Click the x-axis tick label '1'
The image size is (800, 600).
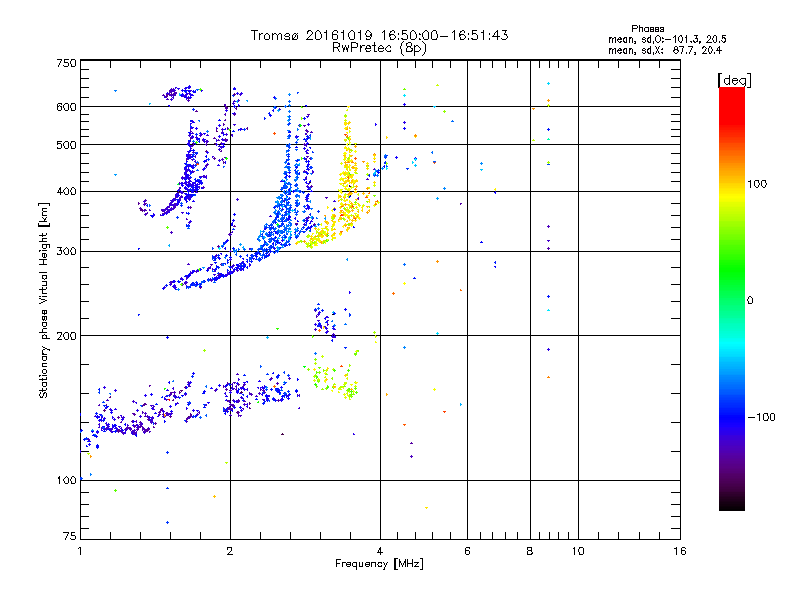tap(80, 551)
